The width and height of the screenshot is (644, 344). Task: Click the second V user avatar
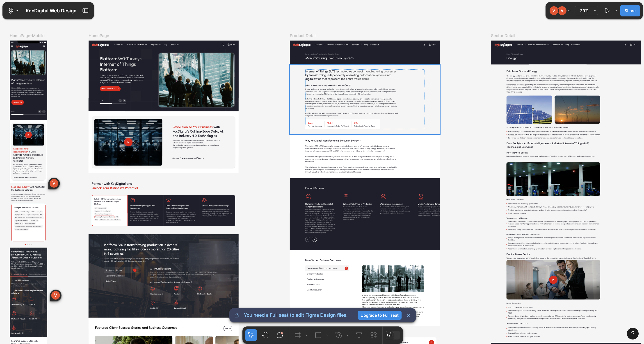562,11
